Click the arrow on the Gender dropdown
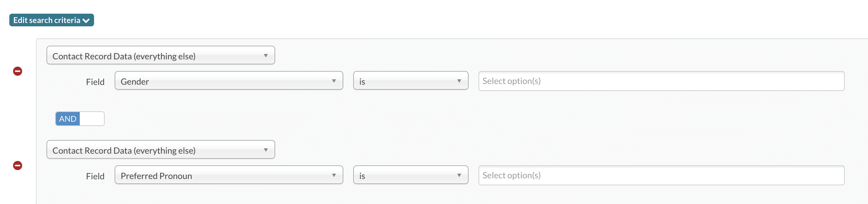 tap(334, 81)
